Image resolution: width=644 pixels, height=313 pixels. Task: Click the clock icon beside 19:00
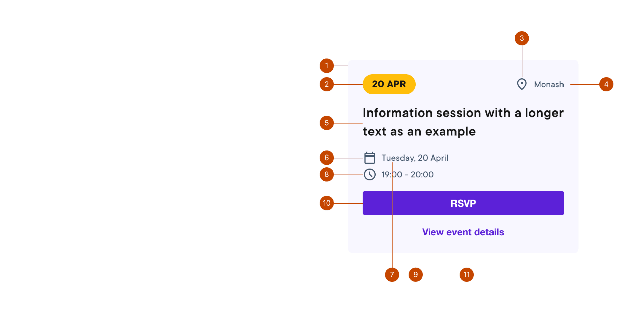click(370, 174)
